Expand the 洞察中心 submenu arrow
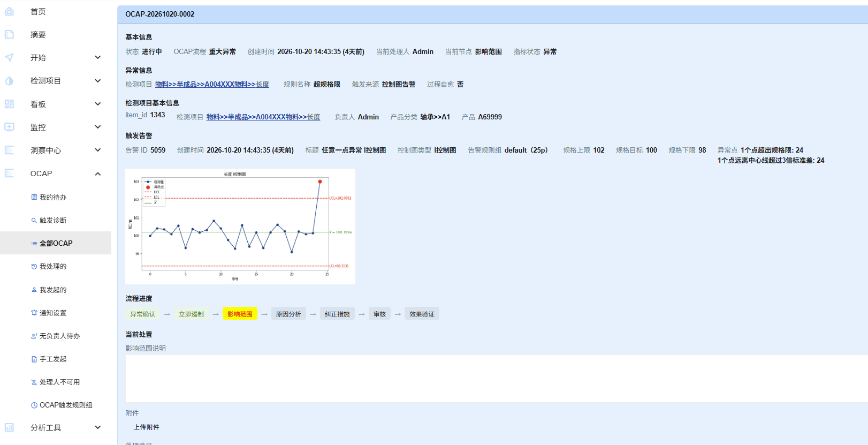The image size is (868, 445). pos(98,150)
